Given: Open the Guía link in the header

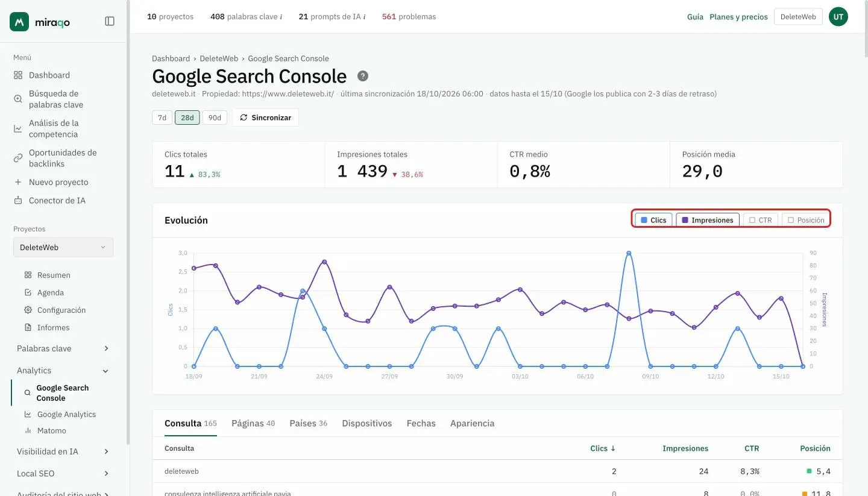Looking at the screenshot, I should [x=695, y=17].
